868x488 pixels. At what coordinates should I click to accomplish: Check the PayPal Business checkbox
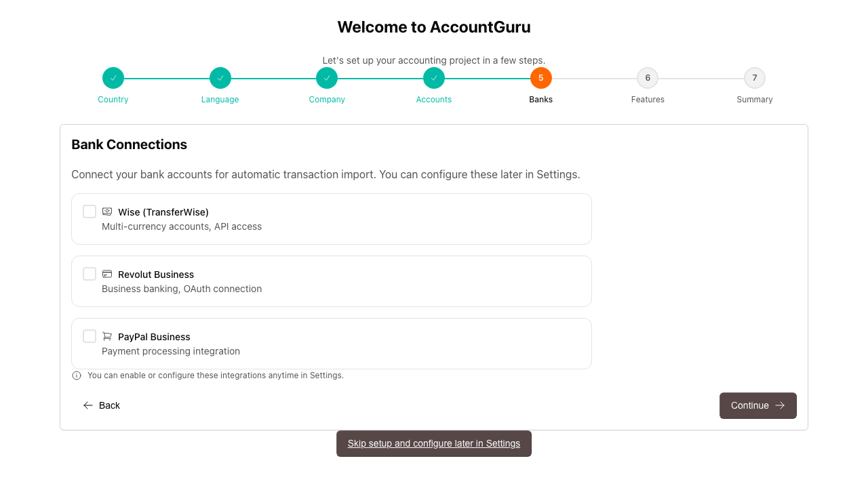click(90, 336)
